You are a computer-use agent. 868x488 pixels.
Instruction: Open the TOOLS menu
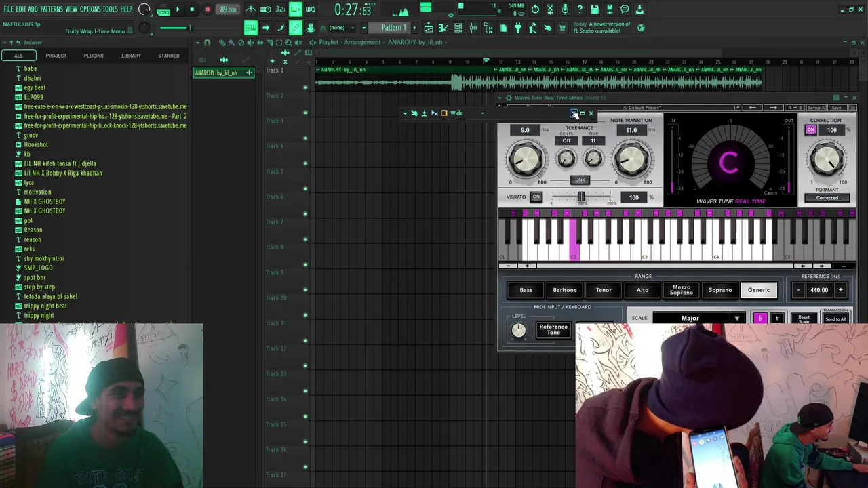tap(110, 9)
